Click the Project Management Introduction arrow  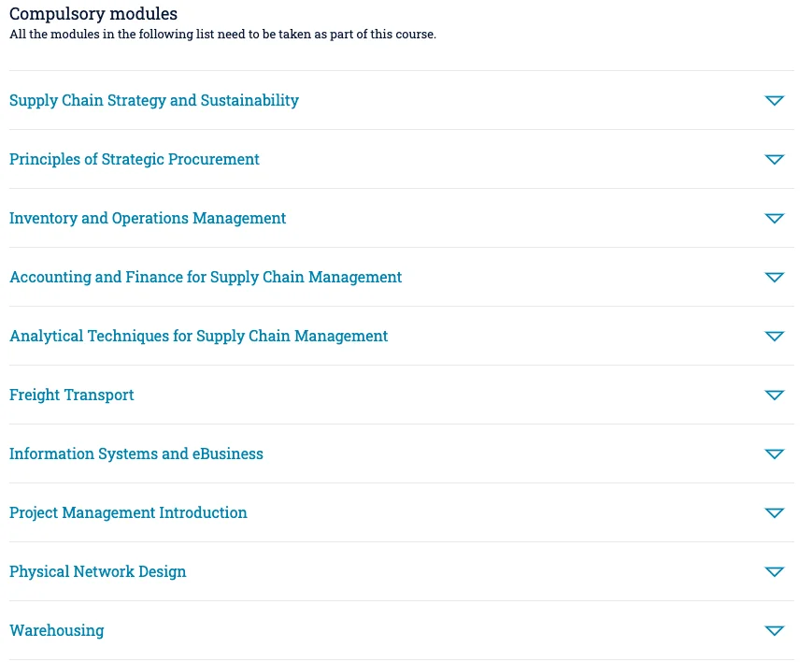tap(774, 512)
